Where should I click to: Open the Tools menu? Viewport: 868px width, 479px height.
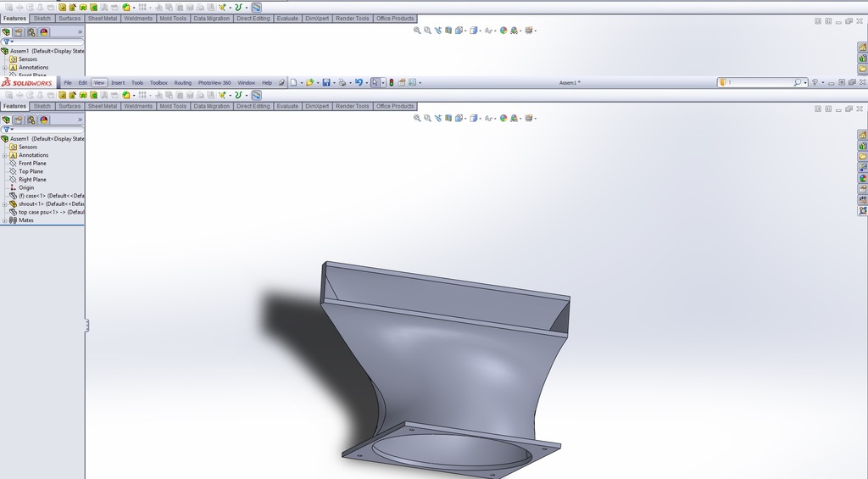click(137, 82)
